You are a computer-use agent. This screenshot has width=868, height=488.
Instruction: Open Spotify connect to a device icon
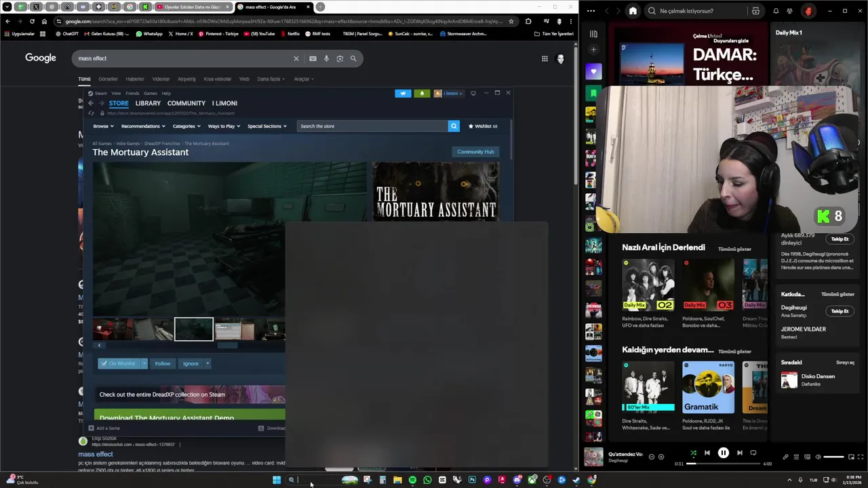807,457
